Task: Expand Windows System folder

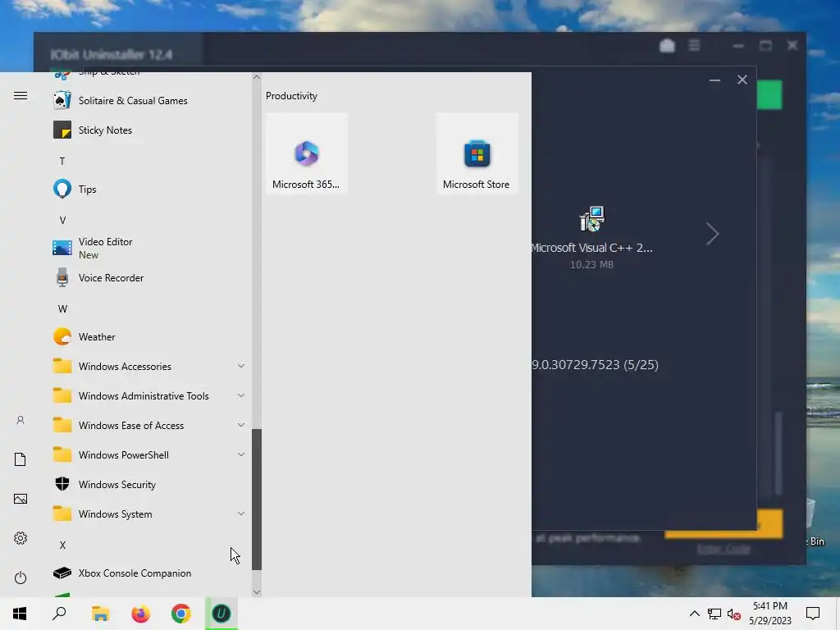Action: 150,514
